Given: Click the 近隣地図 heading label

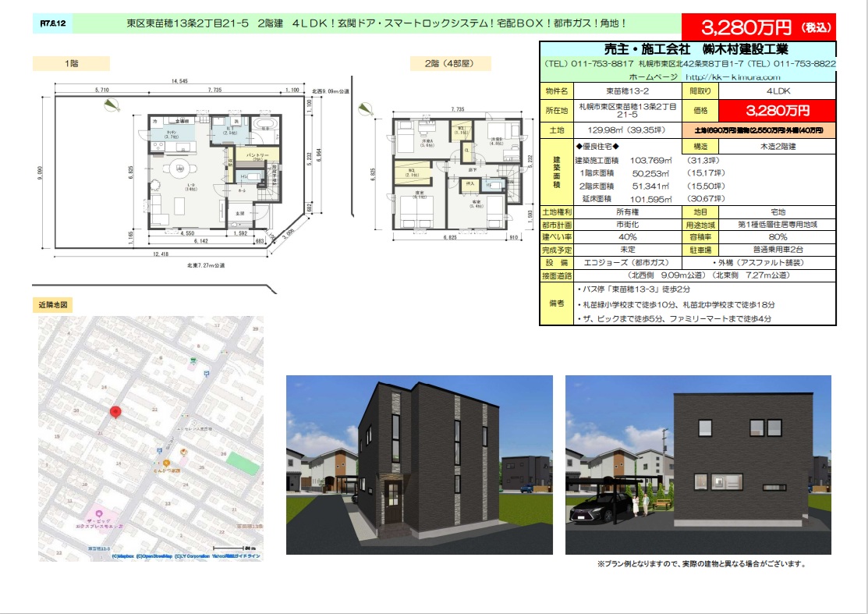Looking at the screenshot, I should coord(53,304).
